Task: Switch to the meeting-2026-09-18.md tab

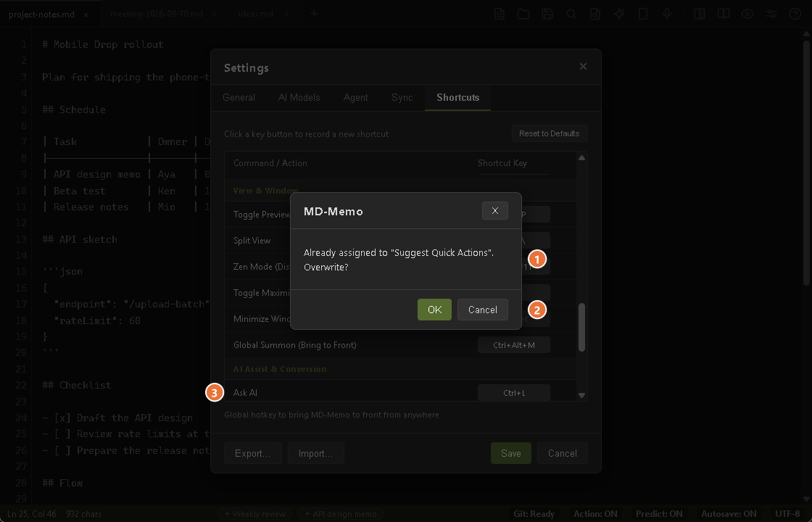Action: pos(157,14)
